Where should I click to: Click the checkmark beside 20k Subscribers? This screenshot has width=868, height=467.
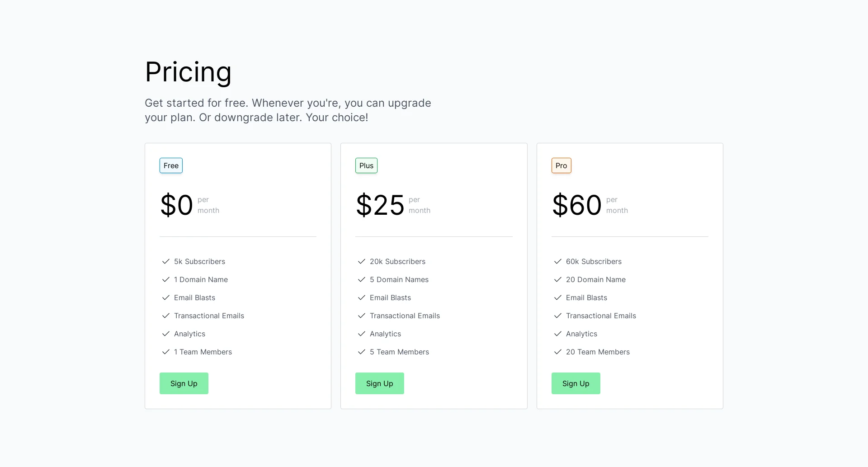pyautogui.click(x=362, y=261)
